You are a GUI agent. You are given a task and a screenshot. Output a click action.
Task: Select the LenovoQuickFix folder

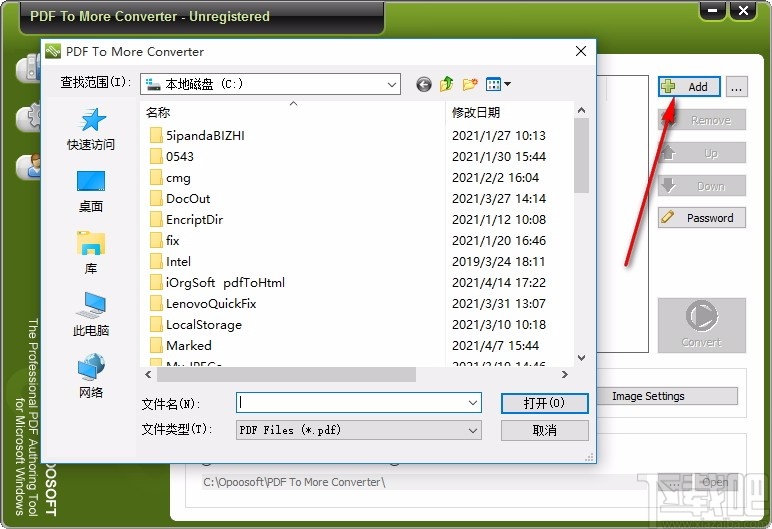[203, 303]
